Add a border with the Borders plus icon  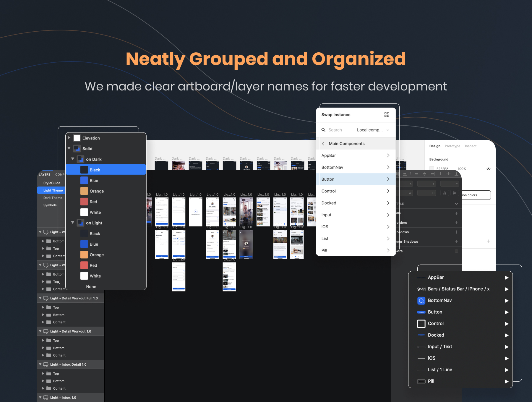pos(456,223)
